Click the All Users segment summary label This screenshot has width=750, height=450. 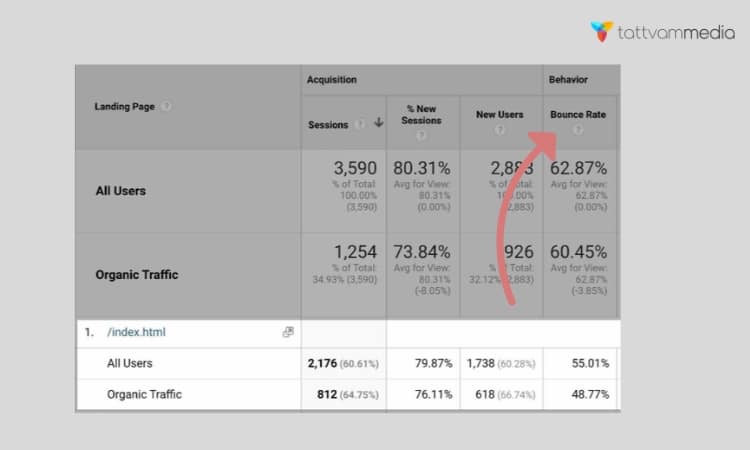click(x=121, y=191)
